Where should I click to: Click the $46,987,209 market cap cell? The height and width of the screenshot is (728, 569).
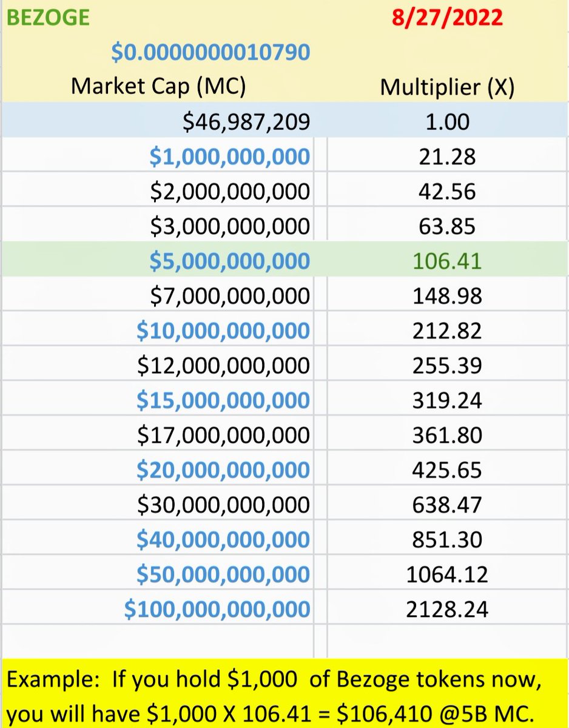247,122
